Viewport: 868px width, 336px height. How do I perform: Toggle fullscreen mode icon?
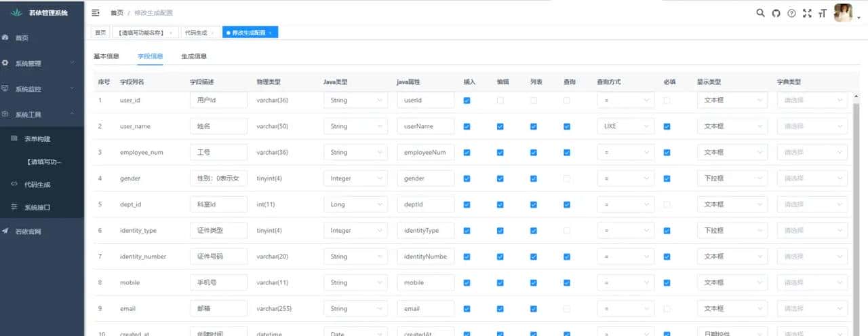point(807,13)
